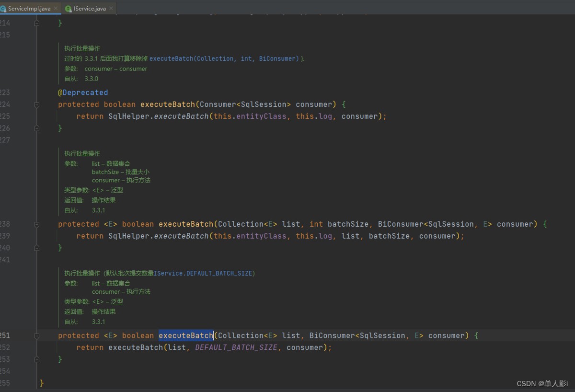Click the IService.java interface file icon
The width and height of the screenshot is (575, 392).
(x=68, y=9)
